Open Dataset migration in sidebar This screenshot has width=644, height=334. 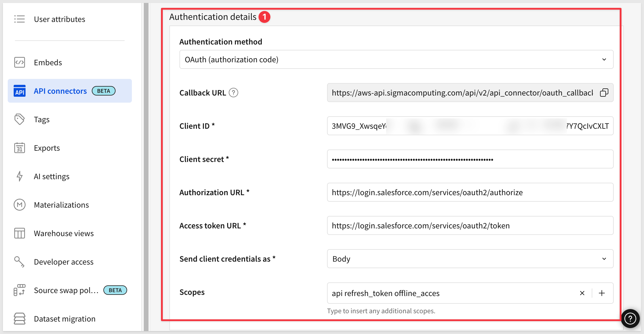(x=65, y=319)
